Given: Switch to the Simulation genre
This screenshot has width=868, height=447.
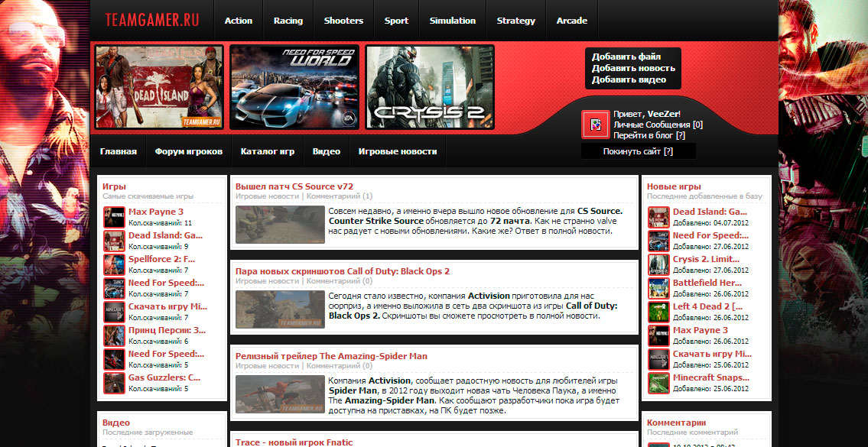Looking at the screenshot, I should (x=453, y=21).
